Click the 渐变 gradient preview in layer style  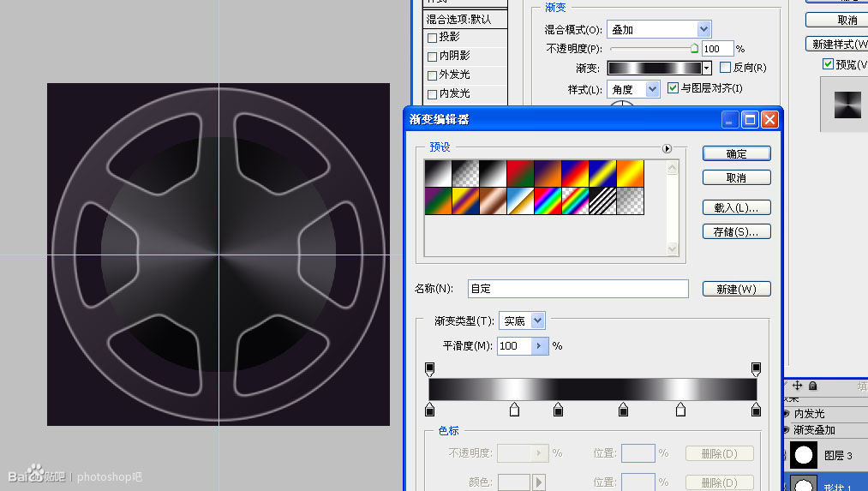655,68
